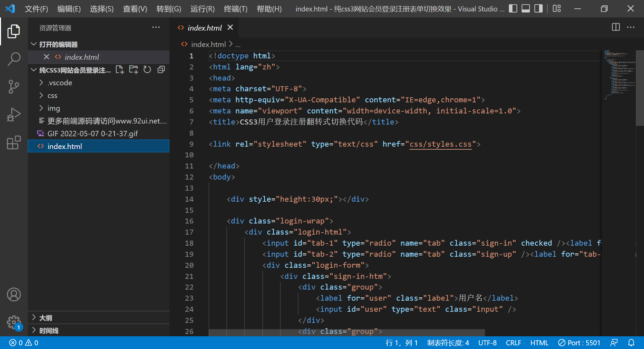Open the 帮助(H) menu

tap(269, 9)
